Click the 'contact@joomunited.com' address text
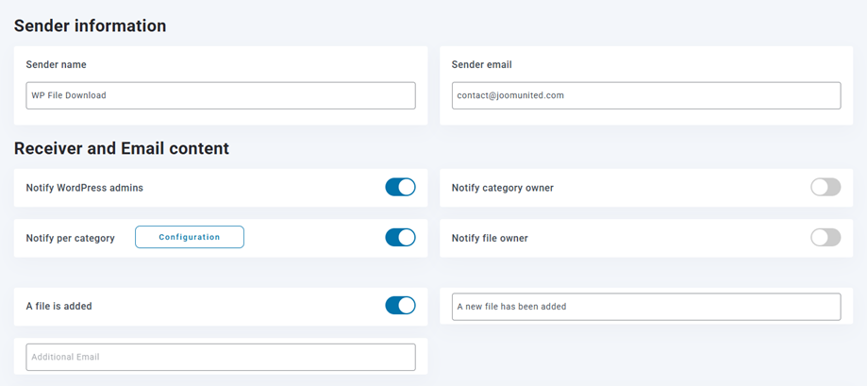Screen dimensions: 868x386 [x=510, y=95]
